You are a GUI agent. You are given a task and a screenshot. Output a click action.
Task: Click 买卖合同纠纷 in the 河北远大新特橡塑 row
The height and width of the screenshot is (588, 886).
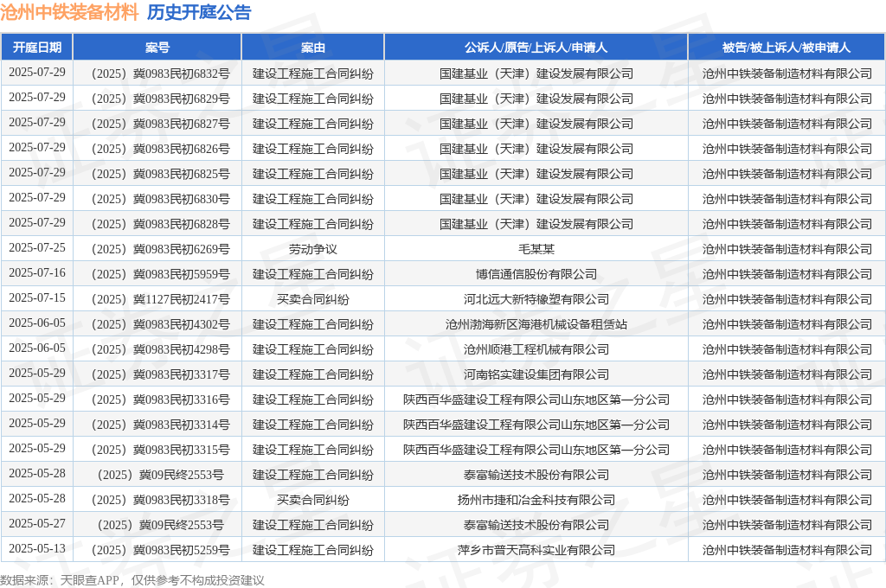coord(313,299)
